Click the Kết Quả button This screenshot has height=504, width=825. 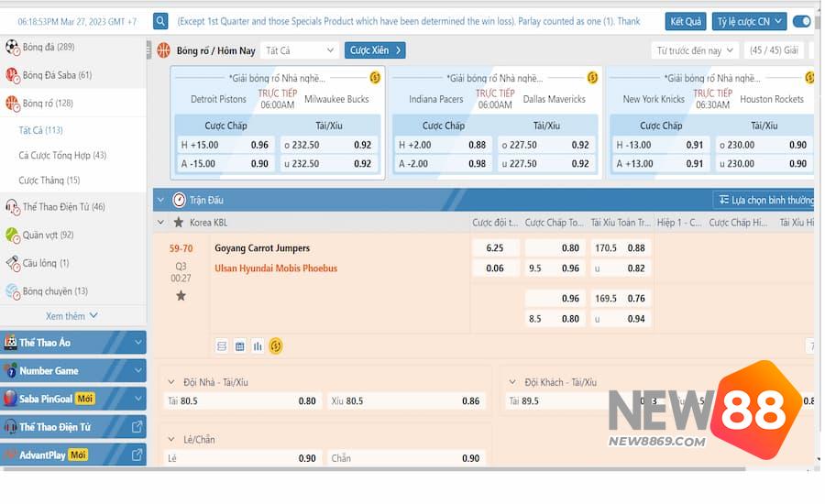[x=685, y=21]
